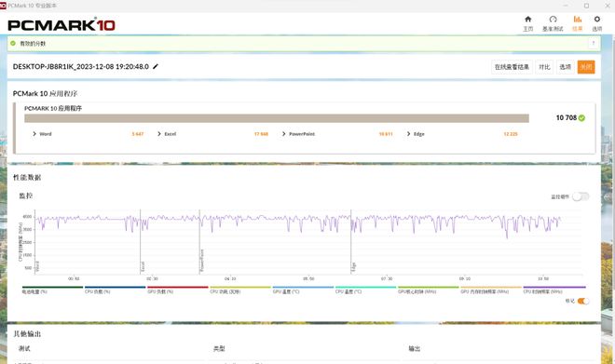This screenshot has height=364, width=615.
Task: Click the green check beside 10 708
Action: (x=581, y=118)
